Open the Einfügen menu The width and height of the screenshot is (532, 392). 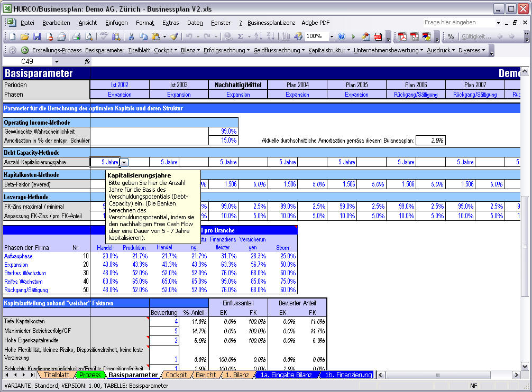[116, 23]
